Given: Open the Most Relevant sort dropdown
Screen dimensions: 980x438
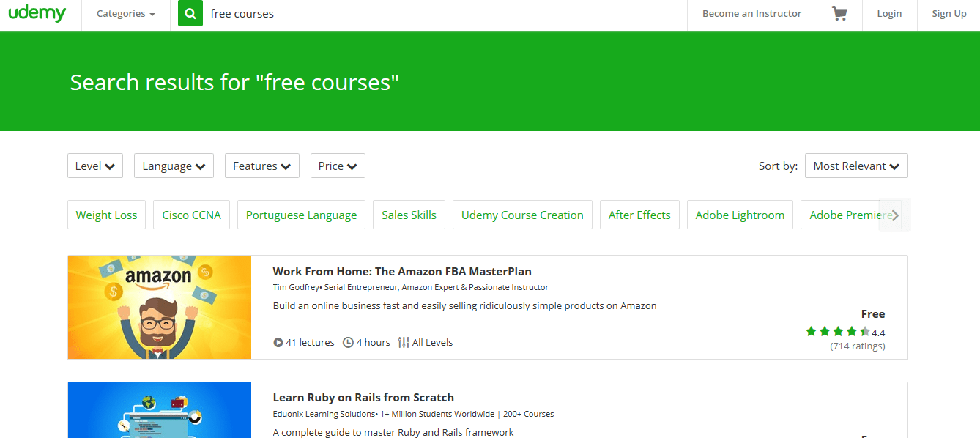Looking at the screenshot, I should point(856,166).
